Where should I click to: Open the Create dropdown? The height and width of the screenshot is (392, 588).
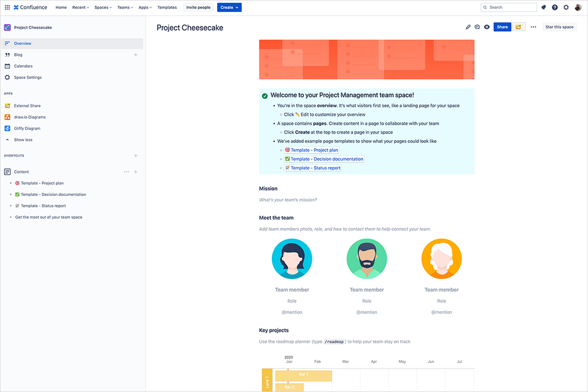[229, 7]
